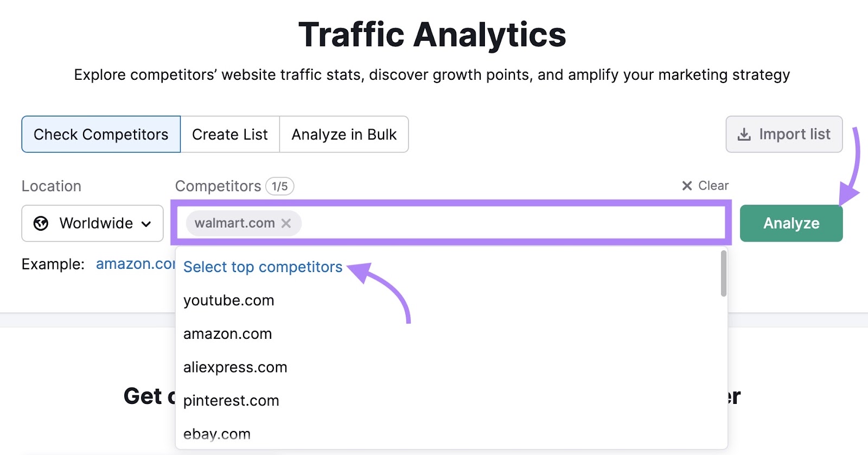868x455 pixels.
Task: Select youtube.com from the suggestions
Action: point(228,300)
